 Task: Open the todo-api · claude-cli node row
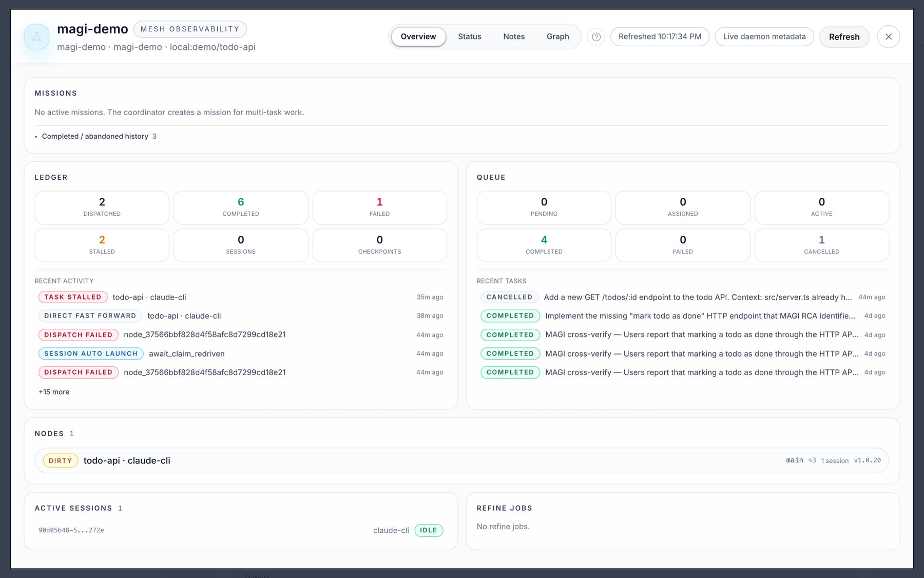(461, 461)
